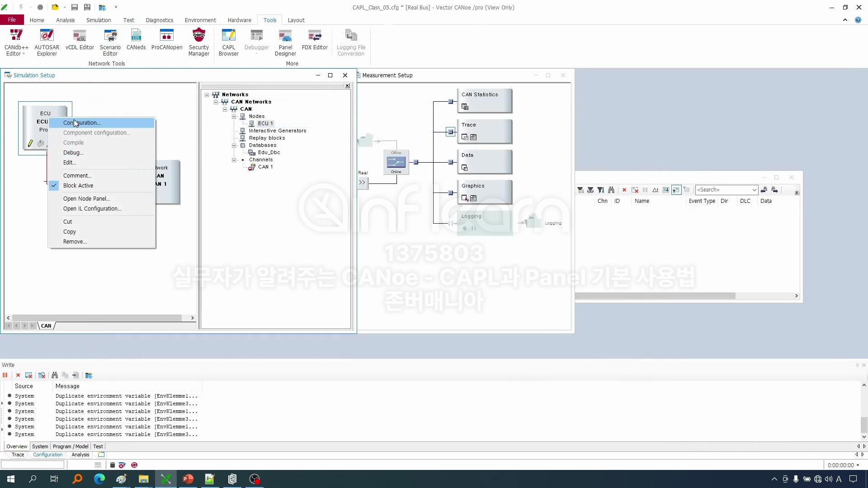868x488 pixels.
Task: Open the Search dropdown in Trace window
Action: point(754,190)
